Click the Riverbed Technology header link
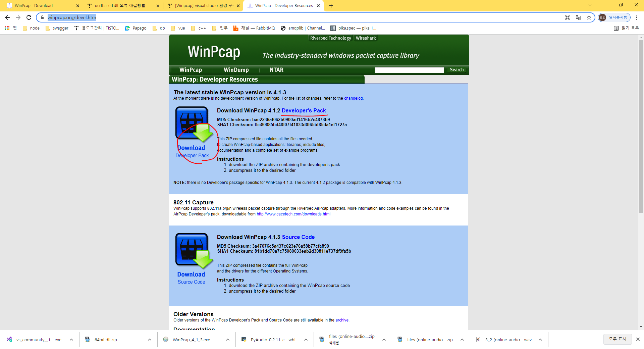The height and width of the screenshot is (349, 644). pyautogui.click(x=330, y=38)
